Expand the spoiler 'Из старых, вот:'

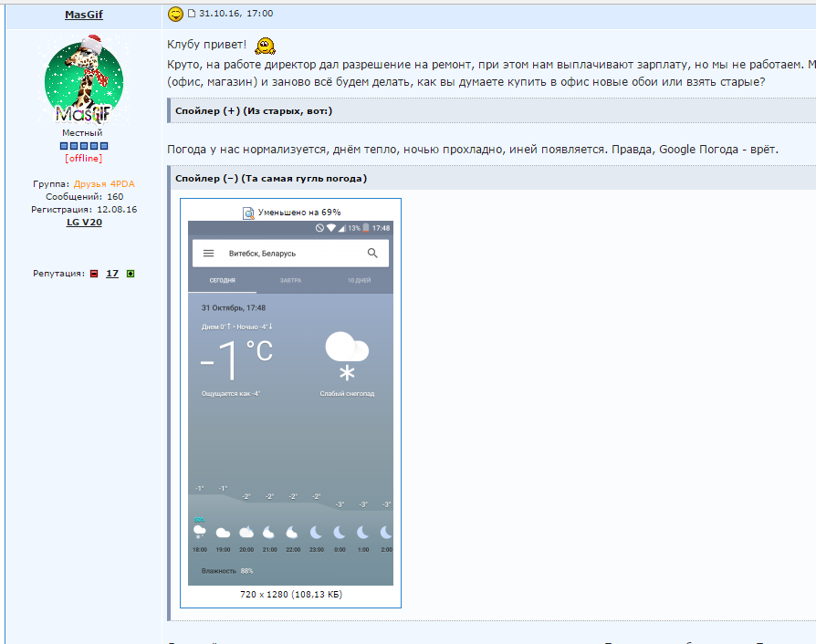coord(254,110)
